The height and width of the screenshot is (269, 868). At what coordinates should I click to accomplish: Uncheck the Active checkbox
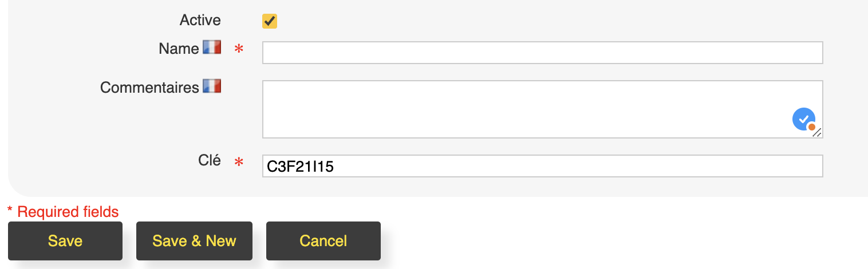coord(270,21)
